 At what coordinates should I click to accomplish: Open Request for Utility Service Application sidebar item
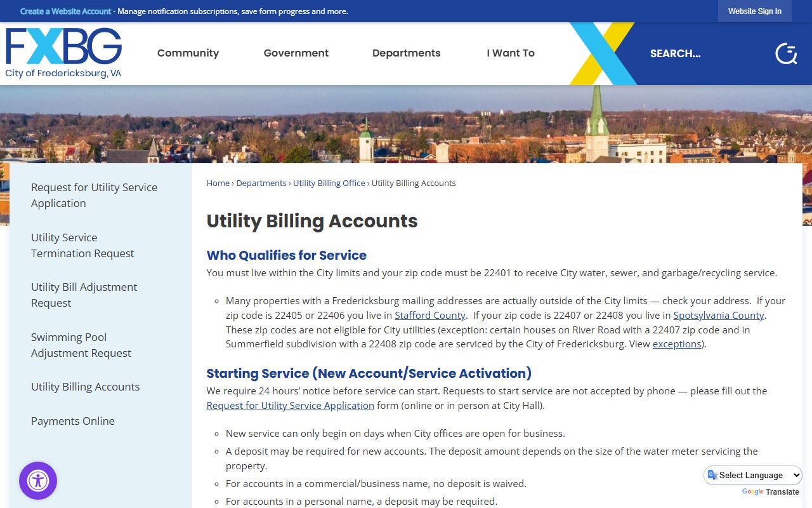click(x=94, y=195)
